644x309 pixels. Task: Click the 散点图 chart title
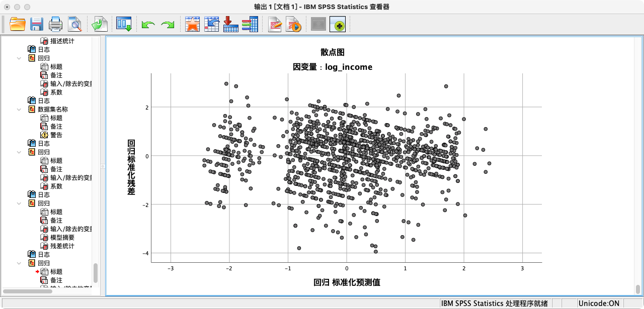333,52
